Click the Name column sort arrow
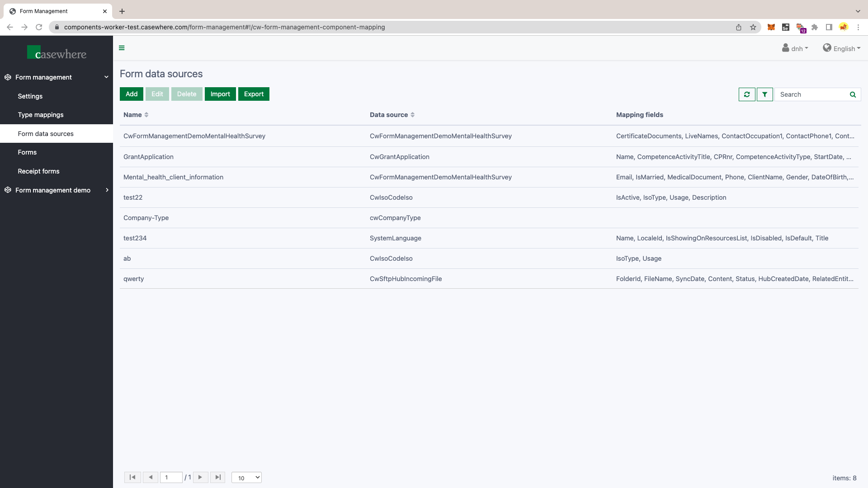The width and height of the screenshot is (868, 488). pos(146,114)
